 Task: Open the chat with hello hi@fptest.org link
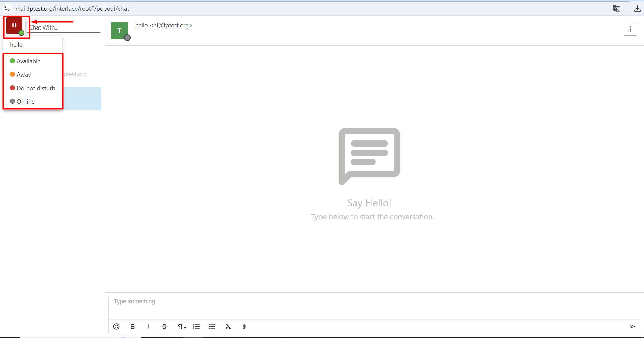[163, 25]
